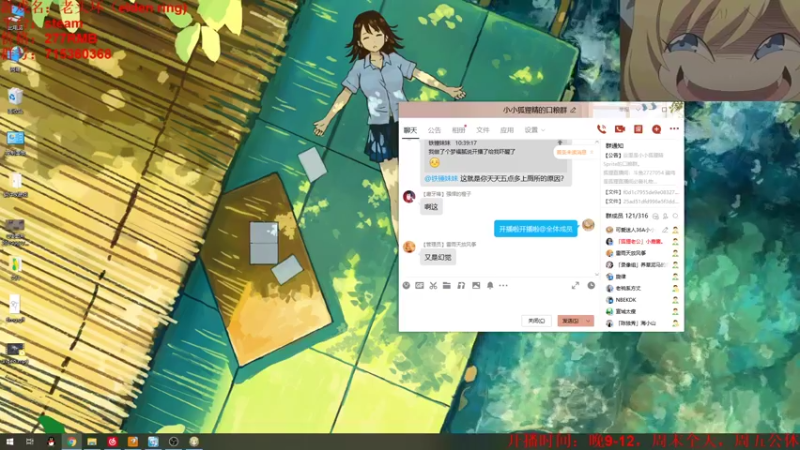Click the 发送 send message button
The width and height of the screenshot is (800, 450).
[x=570, y=321]
